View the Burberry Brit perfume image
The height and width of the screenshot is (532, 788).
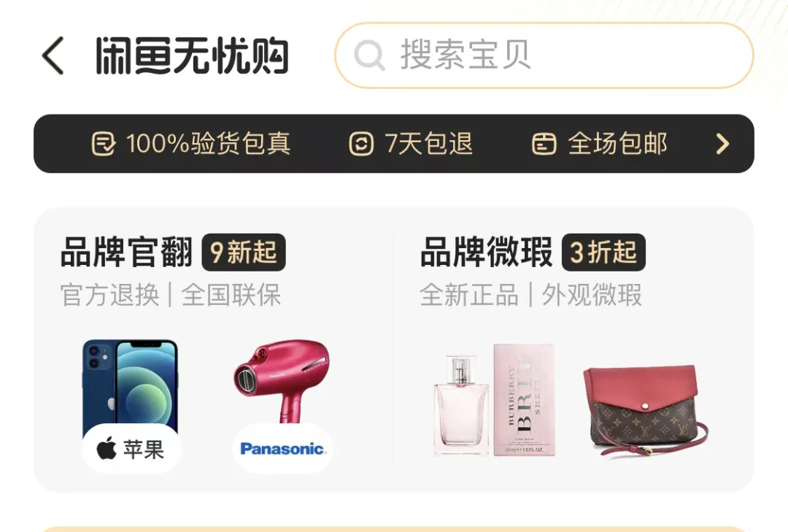[495, 400]
